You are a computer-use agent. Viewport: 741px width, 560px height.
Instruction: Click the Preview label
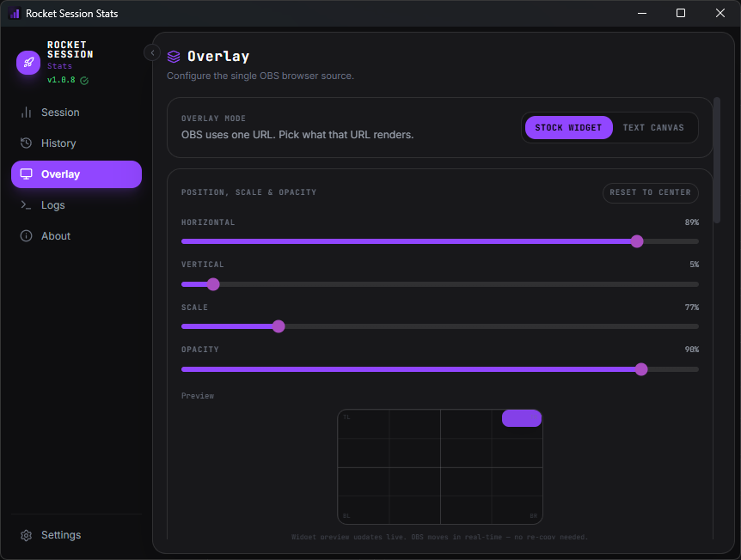point(198,396)
